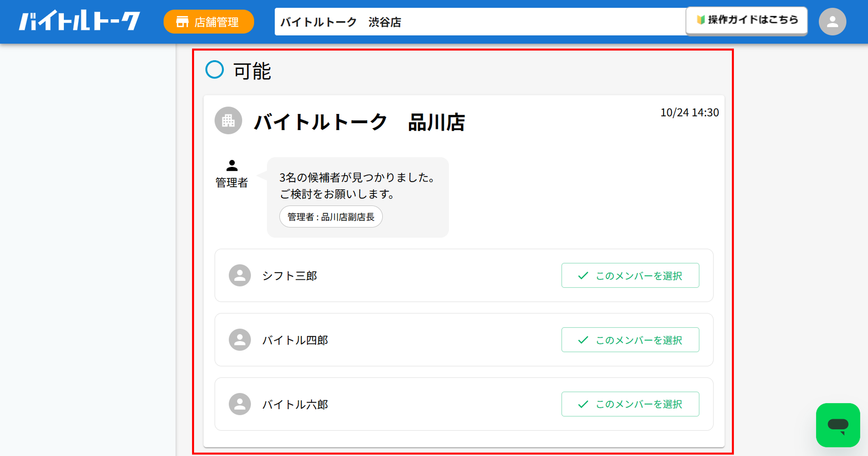Click the バイトルトーク logo
The image size is (868, 456).
[x=80, y=21]
